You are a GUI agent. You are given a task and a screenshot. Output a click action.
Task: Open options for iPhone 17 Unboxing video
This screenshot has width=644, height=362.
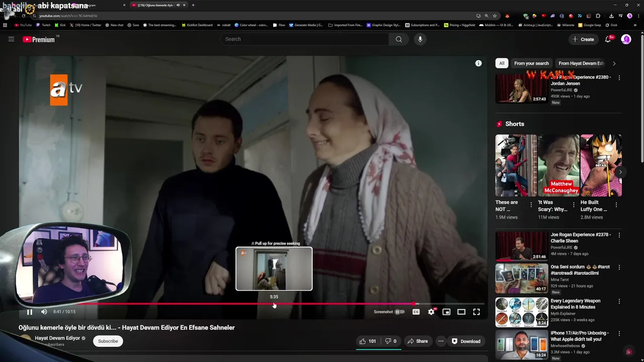(619, 333)
